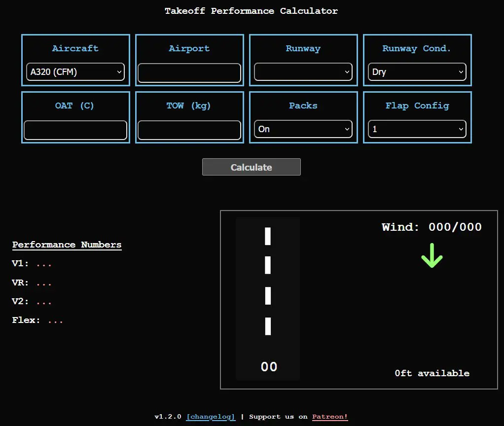This screenshot has height=426, width=504.
Task: Open the Packs dropdown showing On
Action: click(303, 129)
